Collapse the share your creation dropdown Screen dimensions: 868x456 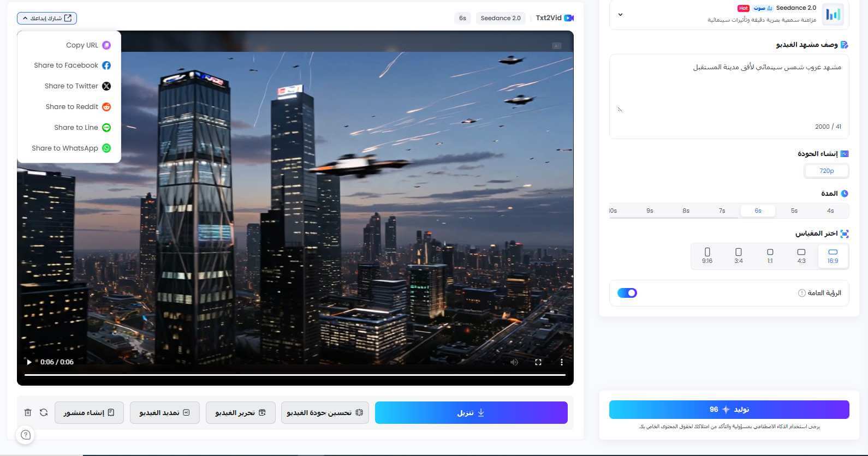47,18
